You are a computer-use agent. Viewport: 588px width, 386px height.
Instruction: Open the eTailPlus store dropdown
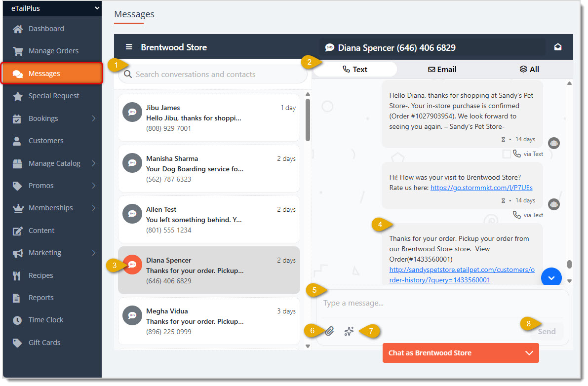pos(52,8)
